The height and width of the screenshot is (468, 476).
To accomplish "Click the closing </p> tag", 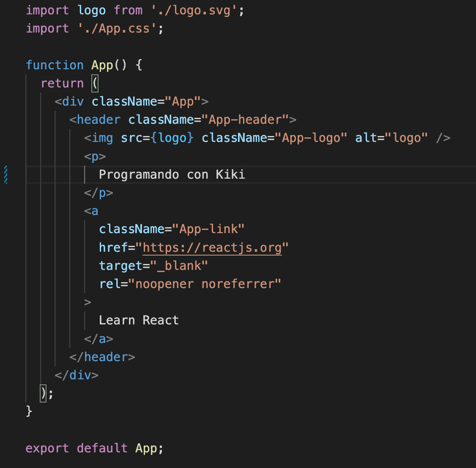I will (98, 193).
